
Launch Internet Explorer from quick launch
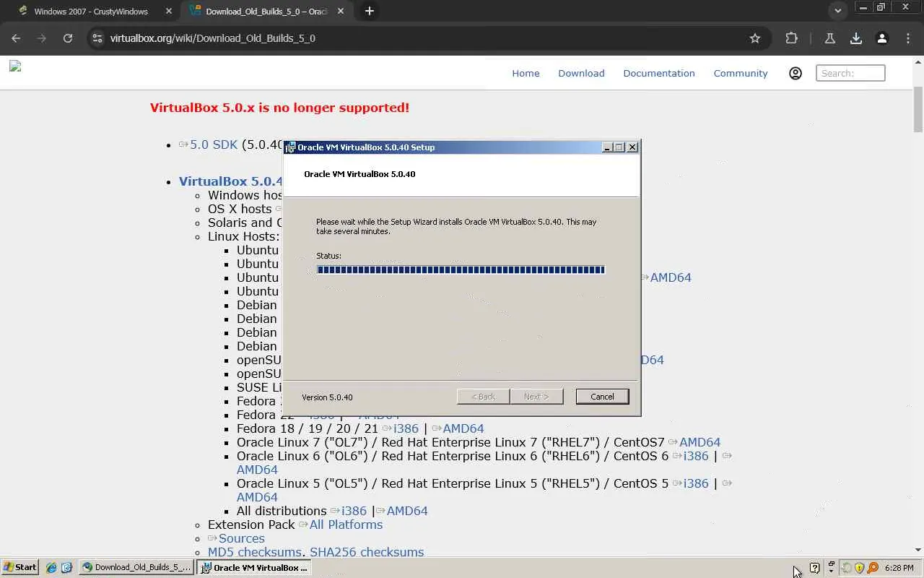click(51, 568)
